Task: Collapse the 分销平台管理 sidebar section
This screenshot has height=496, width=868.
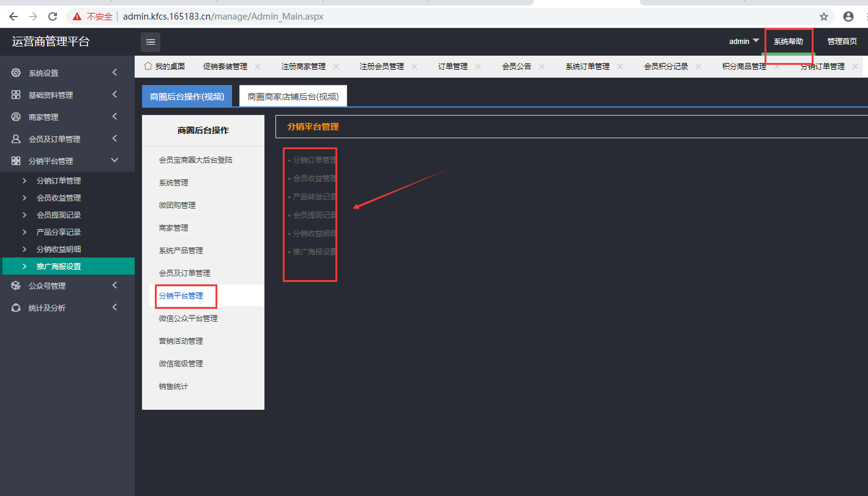Action: [114, 160]
